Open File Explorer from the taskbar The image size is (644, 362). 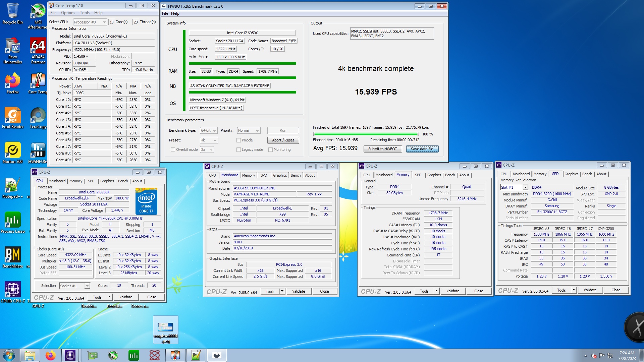click(30, 355)
